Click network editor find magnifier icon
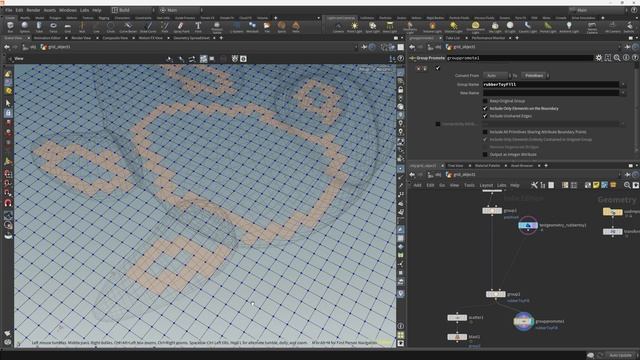Viewport: 640px width, 360px height. pos(627,185)
